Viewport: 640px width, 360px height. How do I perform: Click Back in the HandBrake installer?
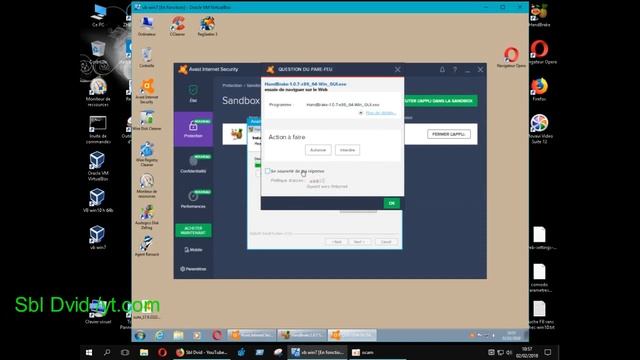click(336, 242)
